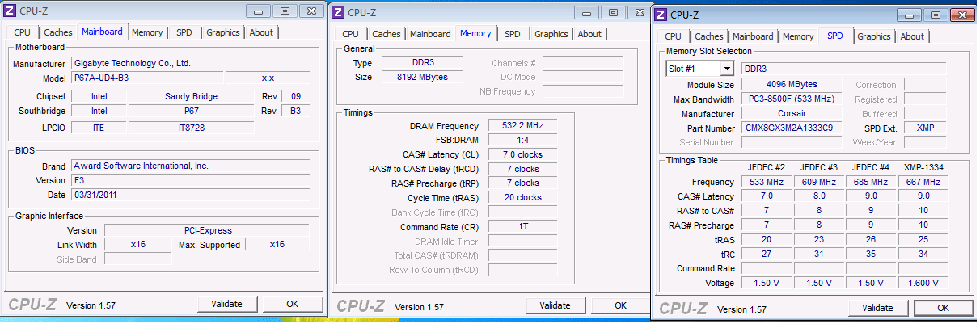Viewport: 980px width, 324px height.
Task: Go to Graphics tab in Mainboard window
Action: click(x=223, y=32)
